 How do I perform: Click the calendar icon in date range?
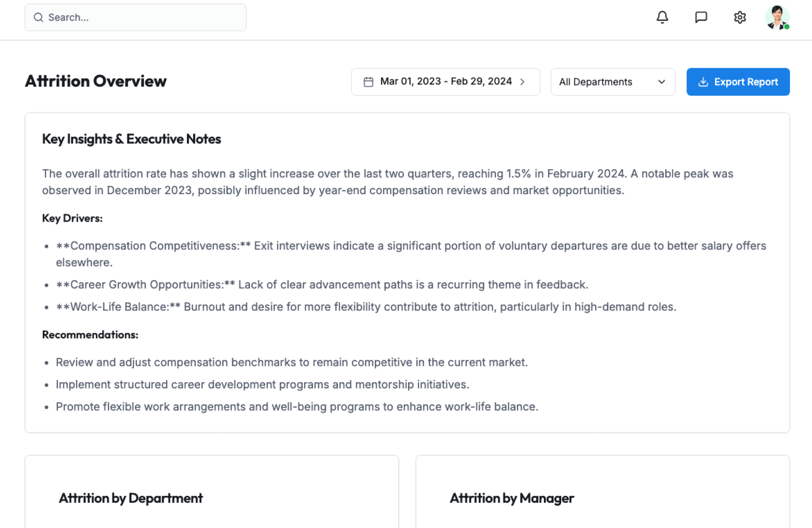368,82
